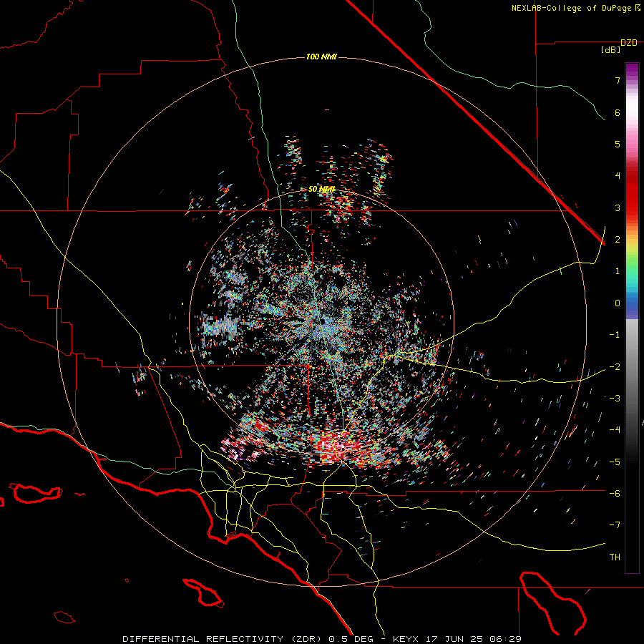
Task: Click the colorbar tick label 2
Action: click(x=618, y=240)
